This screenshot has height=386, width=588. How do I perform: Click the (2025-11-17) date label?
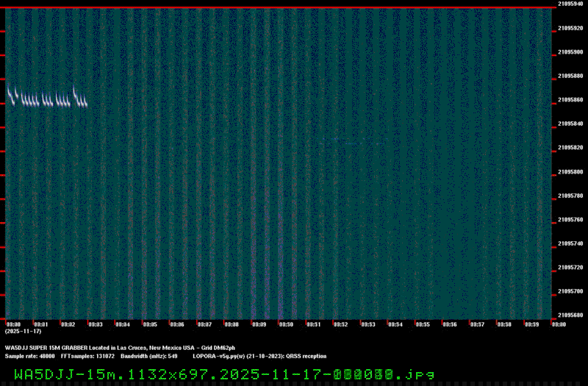click(23, 332)
